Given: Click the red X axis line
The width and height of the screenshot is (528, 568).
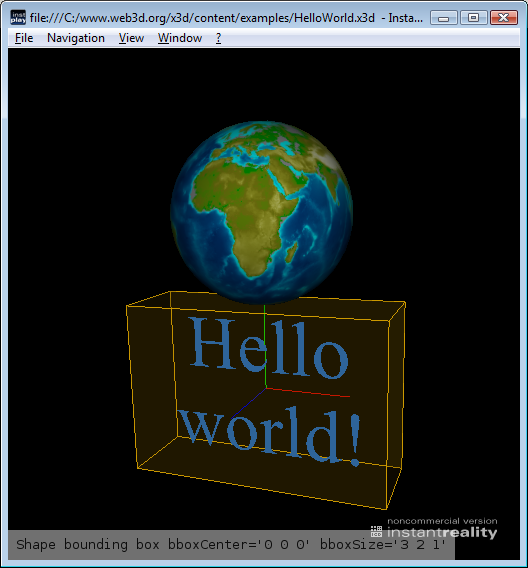Looking at the screenshot, I should tap(308, 393).
